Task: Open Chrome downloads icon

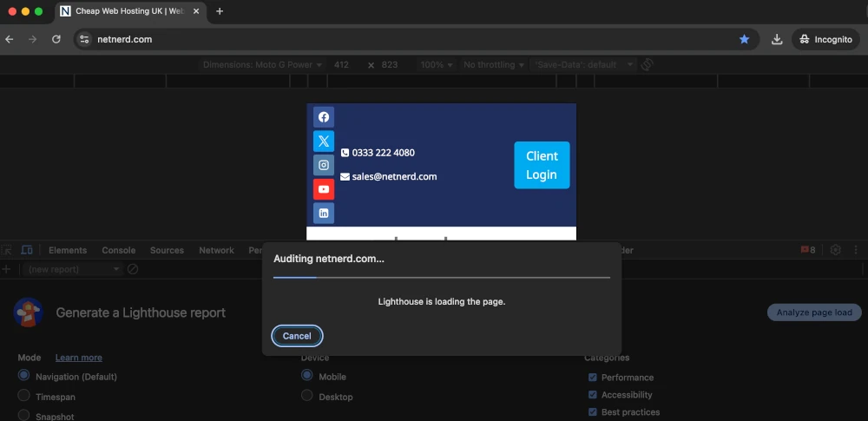Action: click(777, 39)
